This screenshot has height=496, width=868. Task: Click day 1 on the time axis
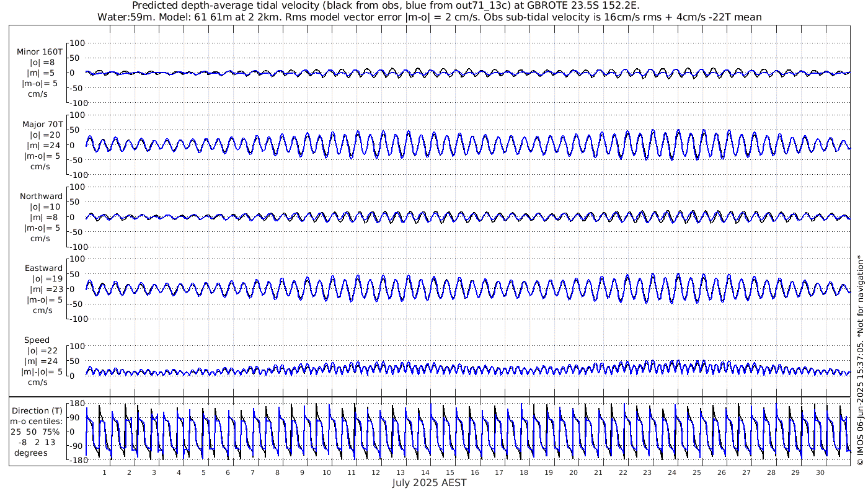pyautogui.click(x=104, y=472)
